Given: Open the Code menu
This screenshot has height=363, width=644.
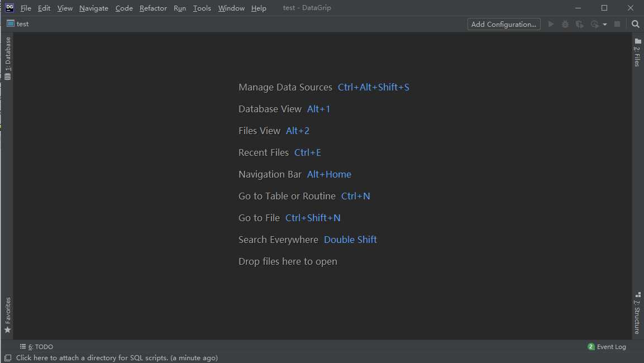Looking at the screenshot, I should tap(124, 8).
